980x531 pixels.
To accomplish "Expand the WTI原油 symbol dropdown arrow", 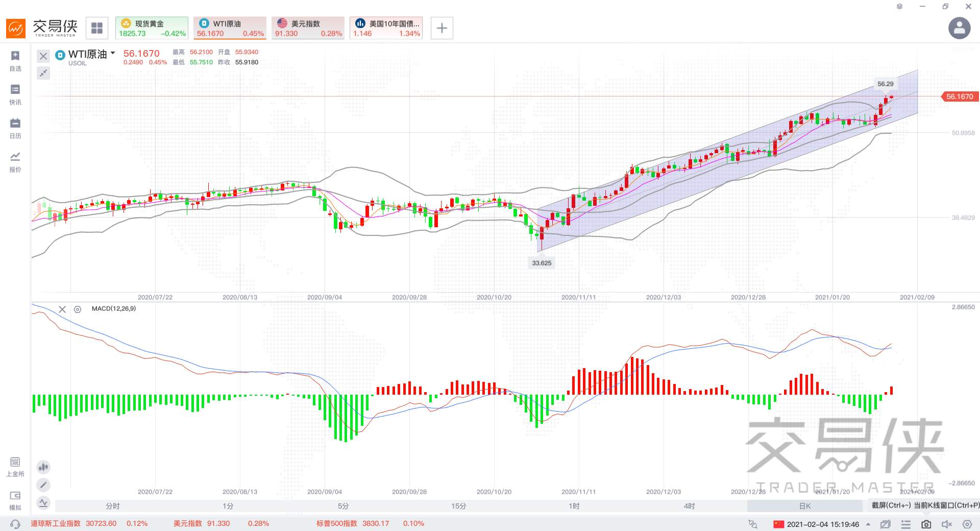I will 113,53.
